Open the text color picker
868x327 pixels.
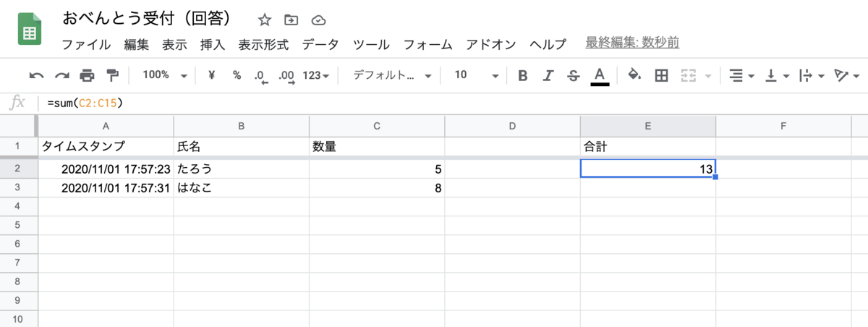[599, 76]
